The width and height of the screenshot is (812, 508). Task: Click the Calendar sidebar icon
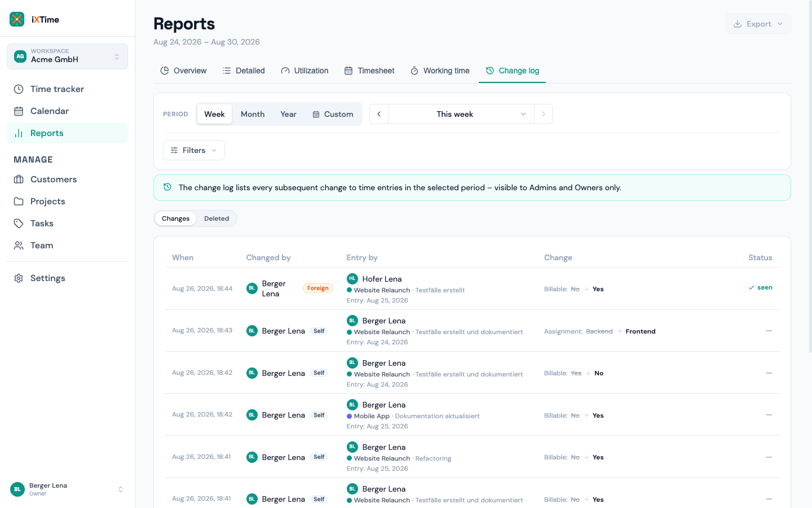19,111
